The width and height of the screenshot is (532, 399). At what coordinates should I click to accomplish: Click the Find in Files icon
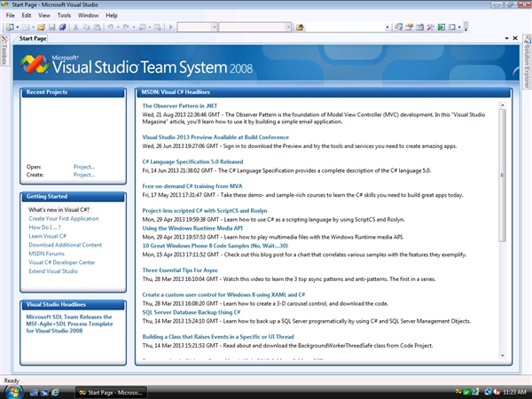coord(300,27)
